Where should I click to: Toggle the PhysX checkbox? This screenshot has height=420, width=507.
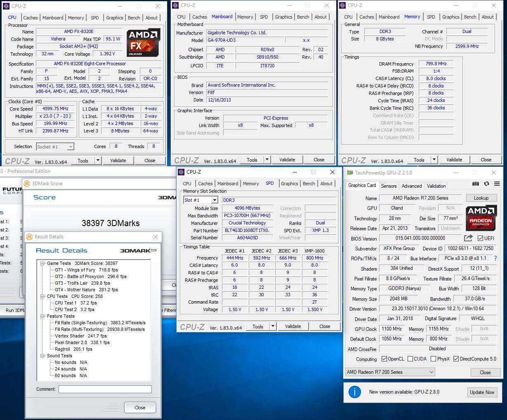[x=433, y=359]
